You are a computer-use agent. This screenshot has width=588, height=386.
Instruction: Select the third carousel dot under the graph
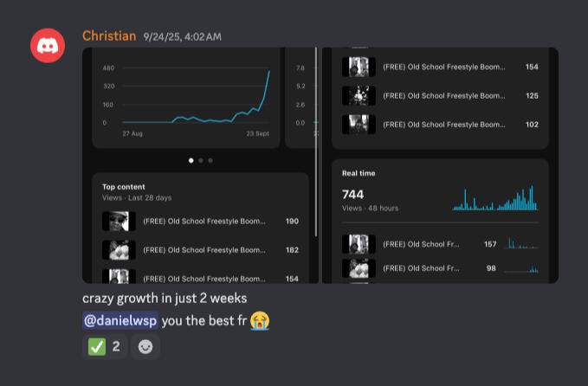click(210, 160)
